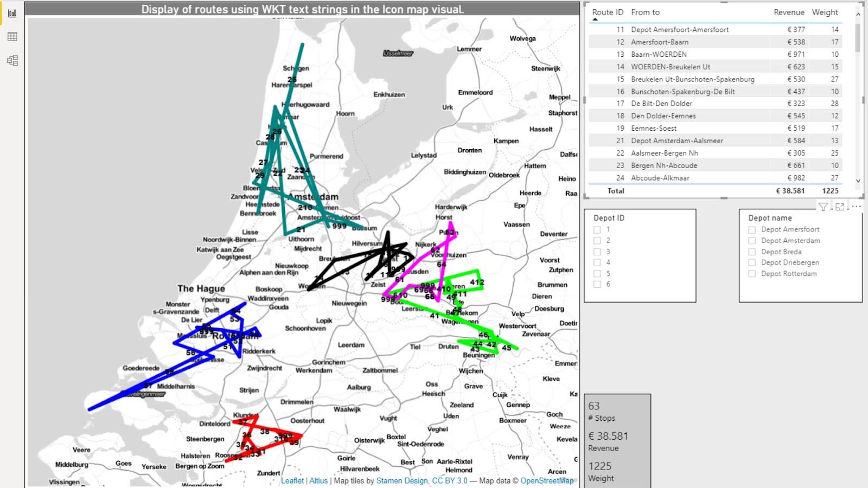This screenshot has height=488, width=868.
Task: Click the Route ID sort arrow
Action: pyautogui.click(x=595, y=20)
